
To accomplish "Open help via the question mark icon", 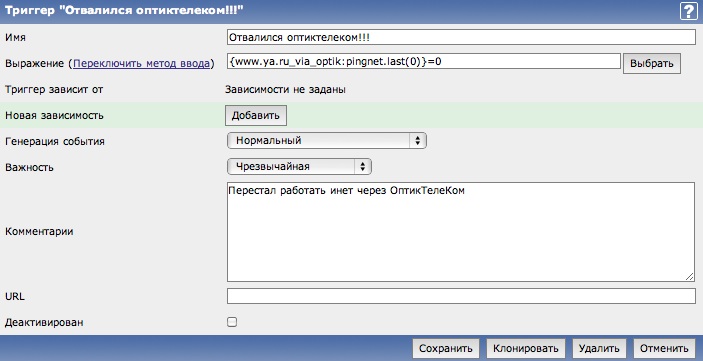I will point(689,11).
